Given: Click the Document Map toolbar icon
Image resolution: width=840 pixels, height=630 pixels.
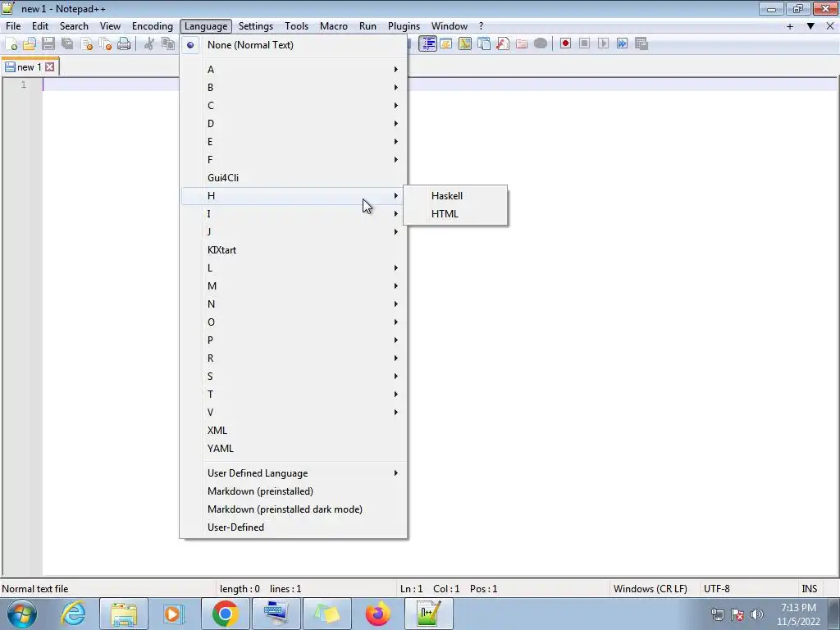Looking at the screenshot, I should coord(464,44).
